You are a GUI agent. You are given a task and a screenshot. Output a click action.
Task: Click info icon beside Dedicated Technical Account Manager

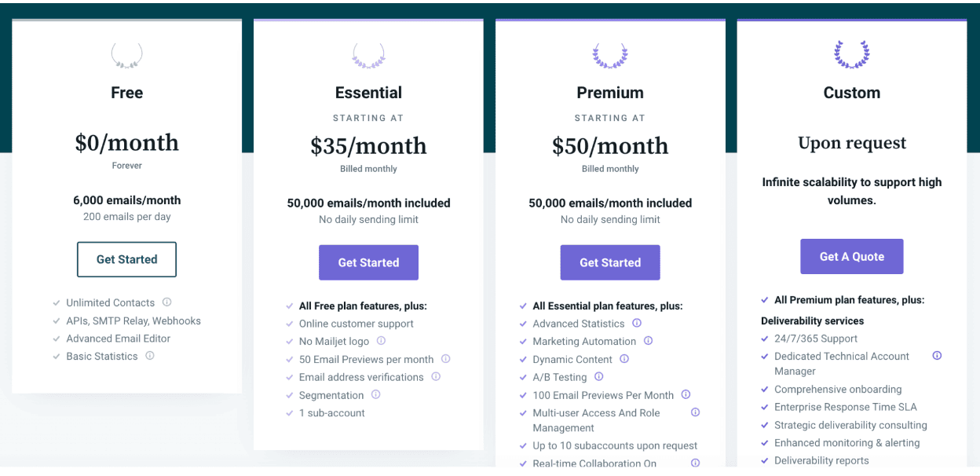point(937,356)
